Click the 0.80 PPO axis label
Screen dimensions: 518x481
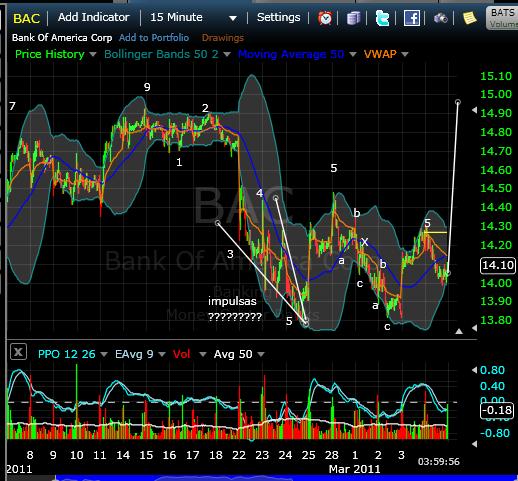pos(492,370)
